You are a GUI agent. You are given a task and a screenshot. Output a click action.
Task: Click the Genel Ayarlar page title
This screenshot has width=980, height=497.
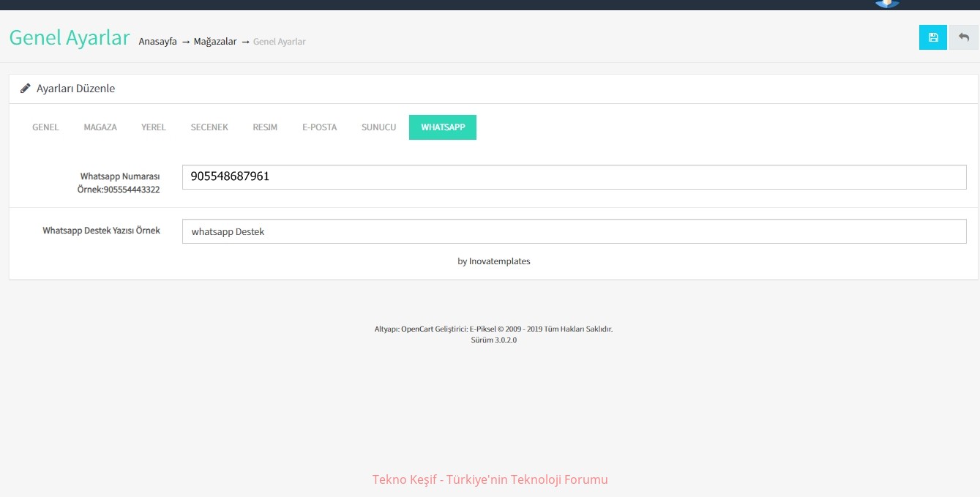pyautogui.click(x=70, y=37)
